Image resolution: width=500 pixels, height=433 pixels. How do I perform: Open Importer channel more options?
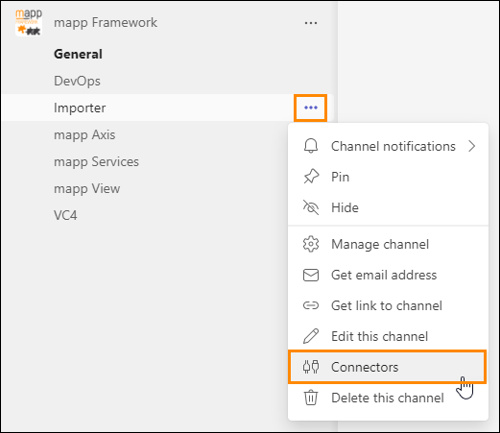coord(311,108)
